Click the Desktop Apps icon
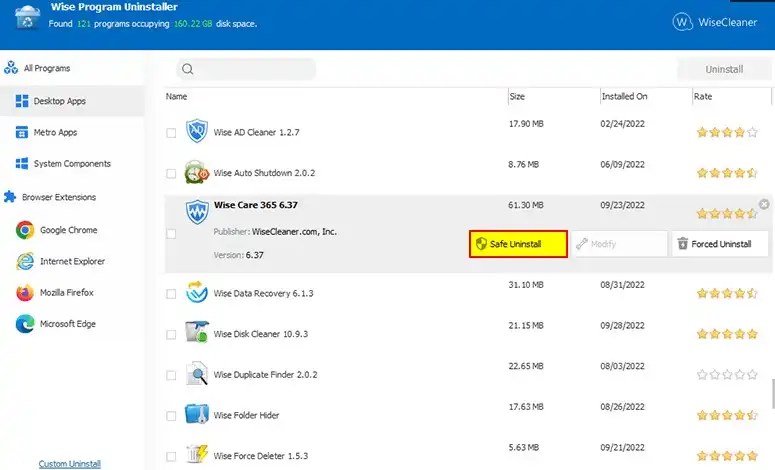This screenshot has width=775, height=470. [22, 101]
